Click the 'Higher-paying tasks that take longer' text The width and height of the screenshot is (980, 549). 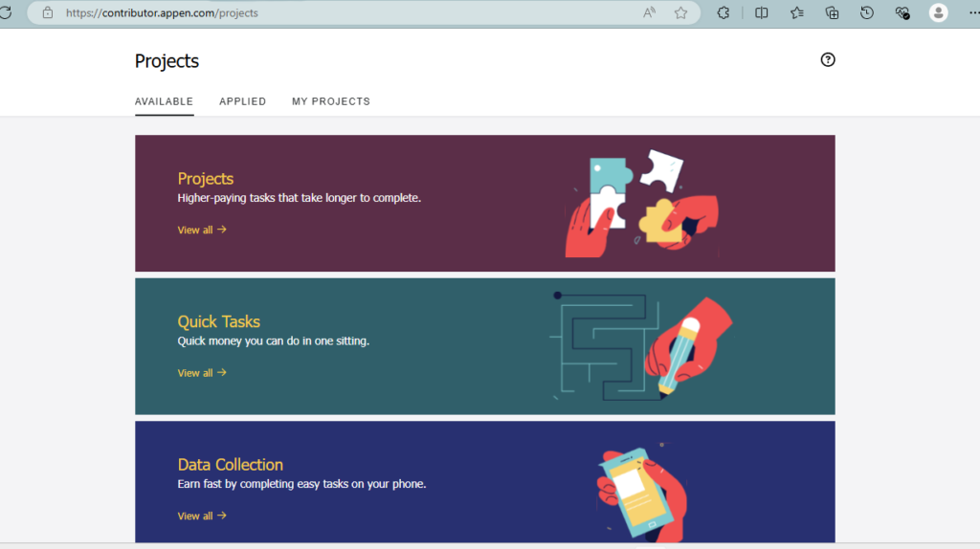300,198
